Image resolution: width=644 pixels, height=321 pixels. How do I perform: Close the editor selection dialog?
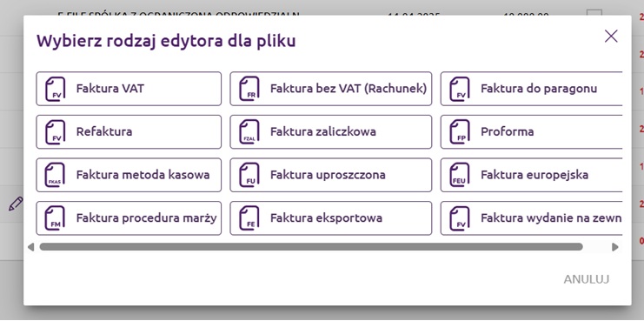click(x=611, y=37)
